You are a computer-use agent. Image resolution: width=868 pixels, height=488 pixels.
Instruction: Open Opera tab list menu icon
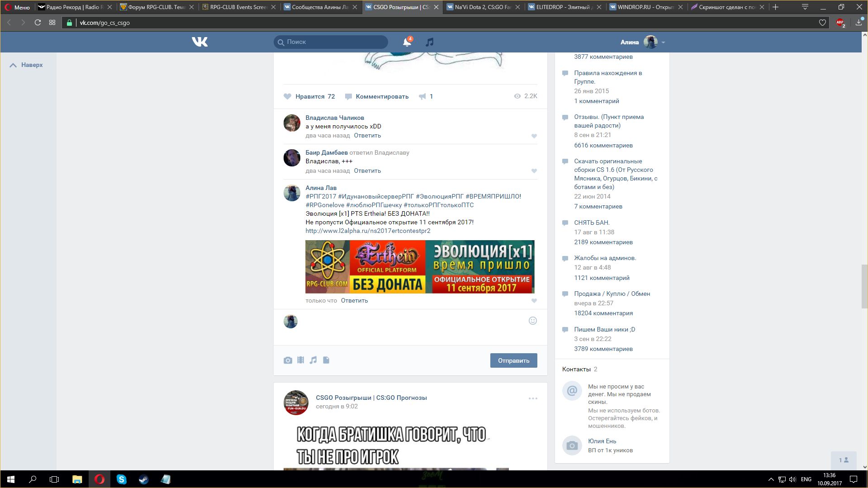point(805,7)
